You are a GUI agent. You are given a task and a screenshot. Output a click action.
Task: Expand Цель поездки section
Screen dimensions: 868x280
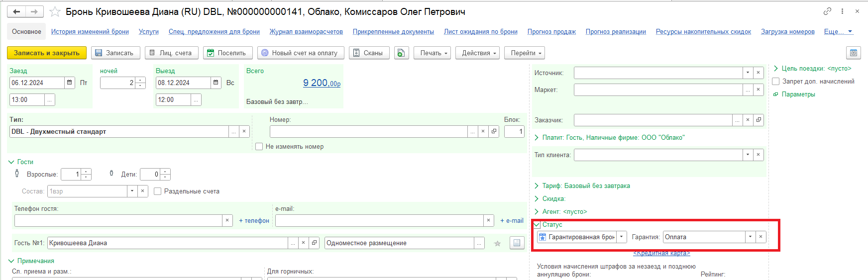[x=776, y=68]
